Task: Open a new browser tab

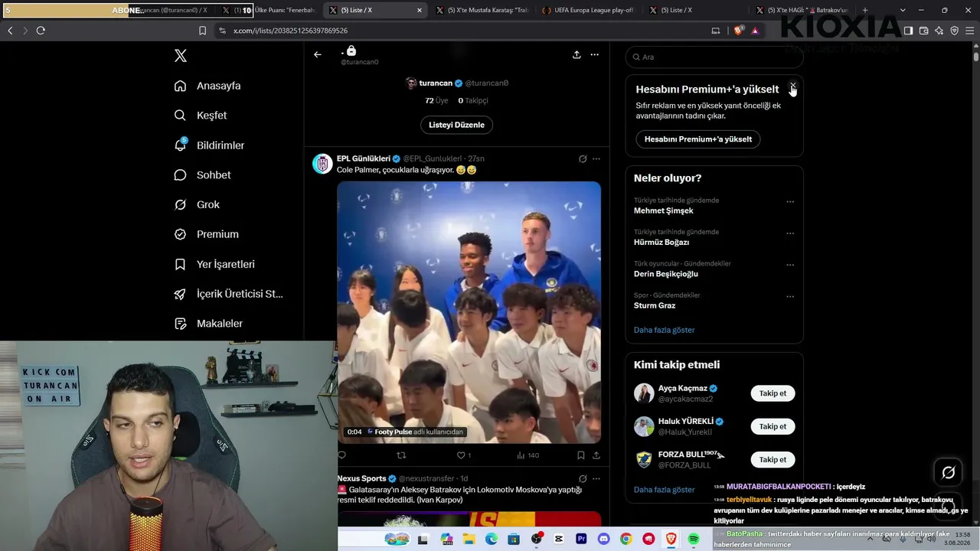Action: pos(865,10)
